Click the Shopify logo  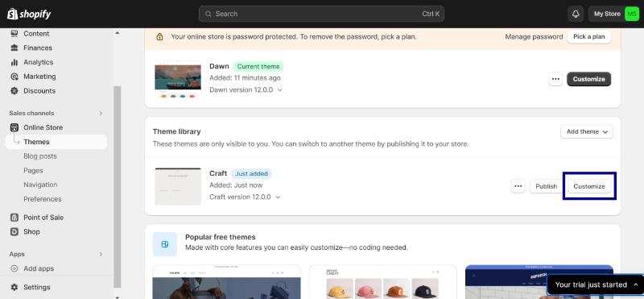[x=29, y=14]
